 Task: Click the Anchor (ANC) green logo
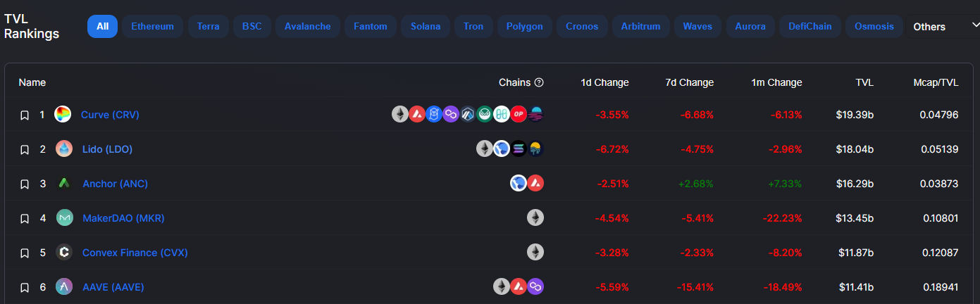coord(64,183)
